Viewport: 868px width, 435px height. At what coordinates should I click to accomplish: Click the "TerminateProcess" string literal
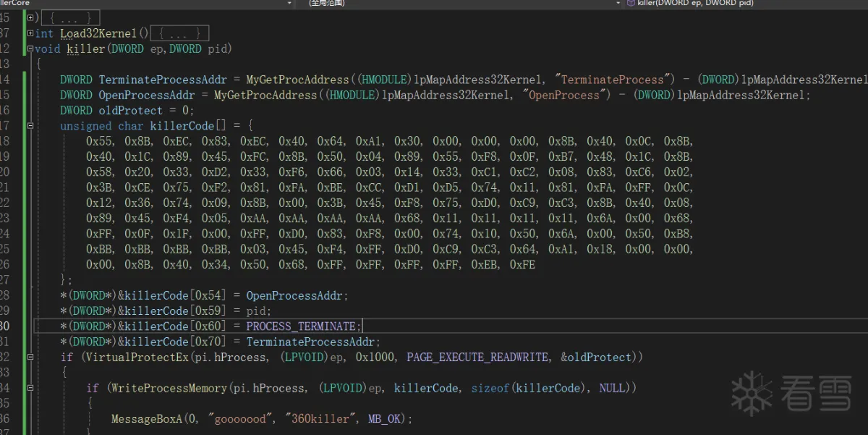coord(613,80)
